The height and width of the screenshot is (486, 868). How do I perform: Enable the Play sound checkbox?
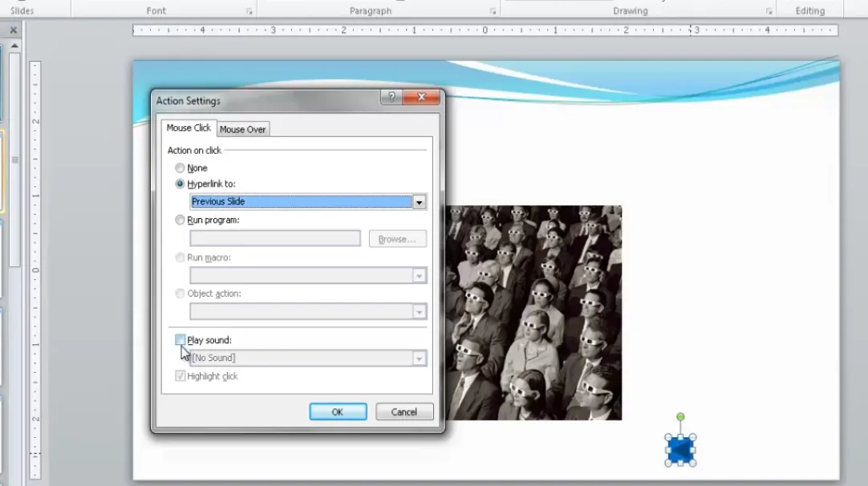[180, 340]
